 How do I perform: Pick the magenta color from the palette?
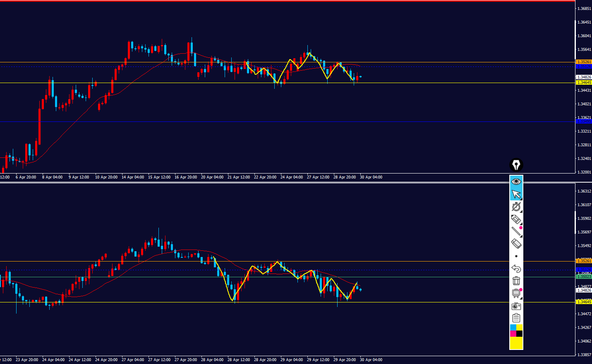(513, 333)
